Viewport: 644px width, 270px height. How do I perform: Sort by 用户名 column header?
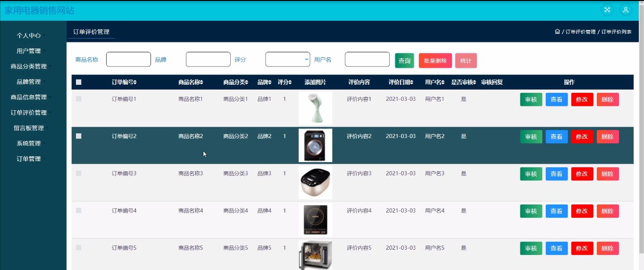pyautogui.click(x=435, y=82)
